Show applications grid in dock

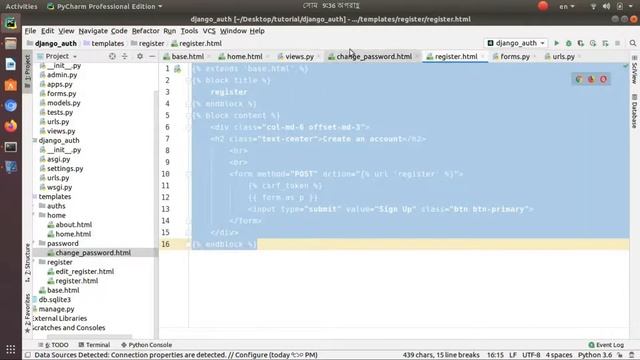coord(11,349)
